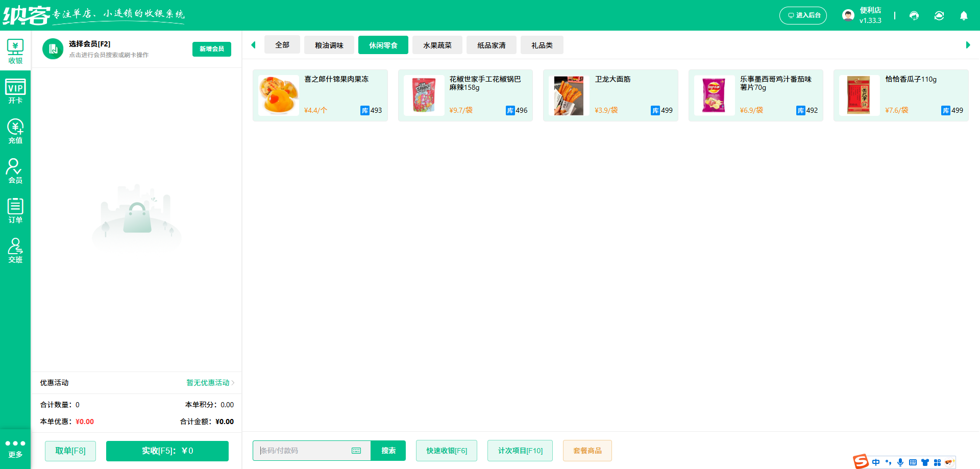
Task: Click the cloud sync icon
Action: click(939, 16)
